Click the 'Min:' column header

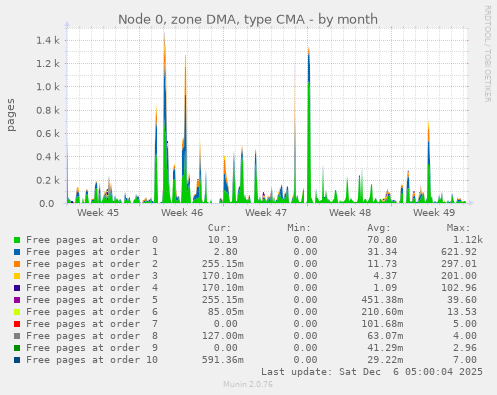coord(299,228)
